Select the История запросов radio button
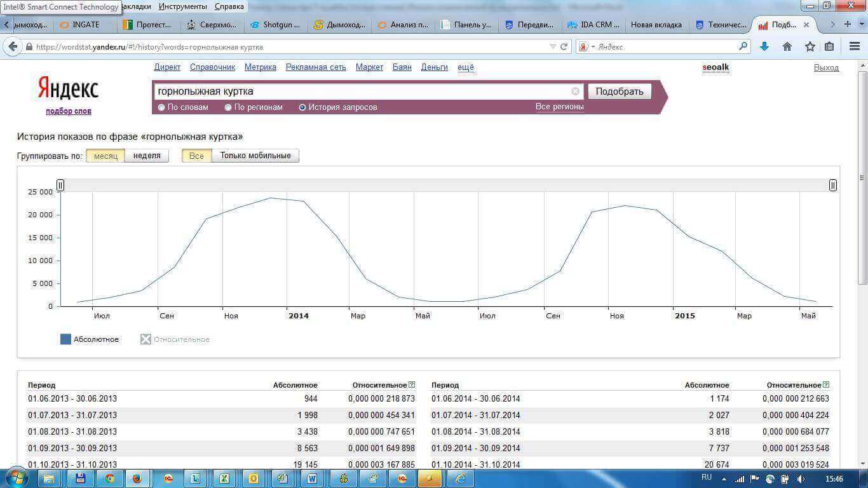 tap(302, 107)
